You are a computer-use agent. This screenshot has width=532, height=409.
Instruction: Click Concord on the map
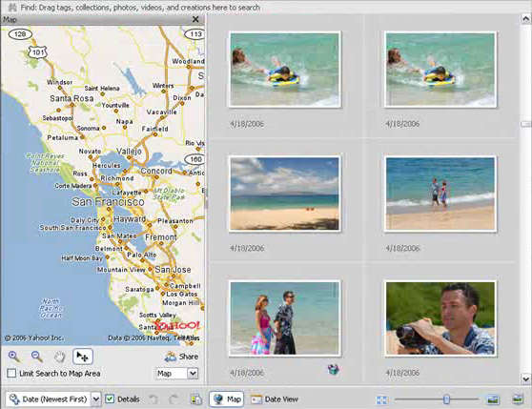pos(156,171)
